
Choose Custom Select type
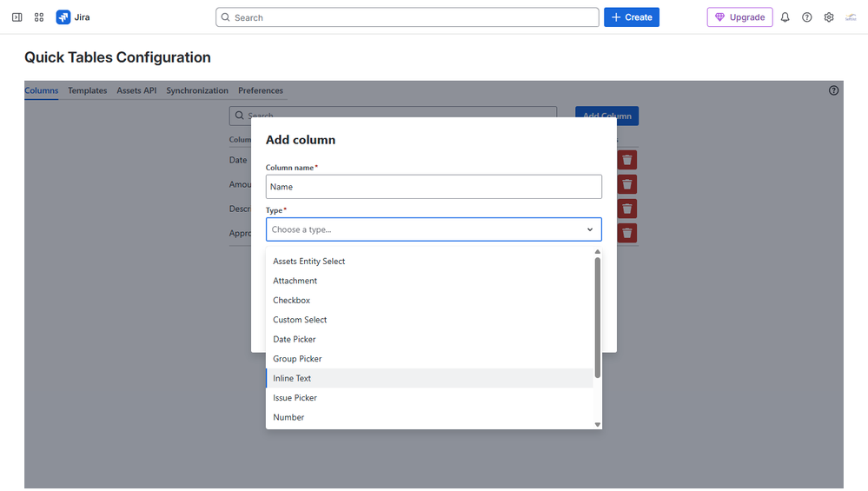(429, 320)
